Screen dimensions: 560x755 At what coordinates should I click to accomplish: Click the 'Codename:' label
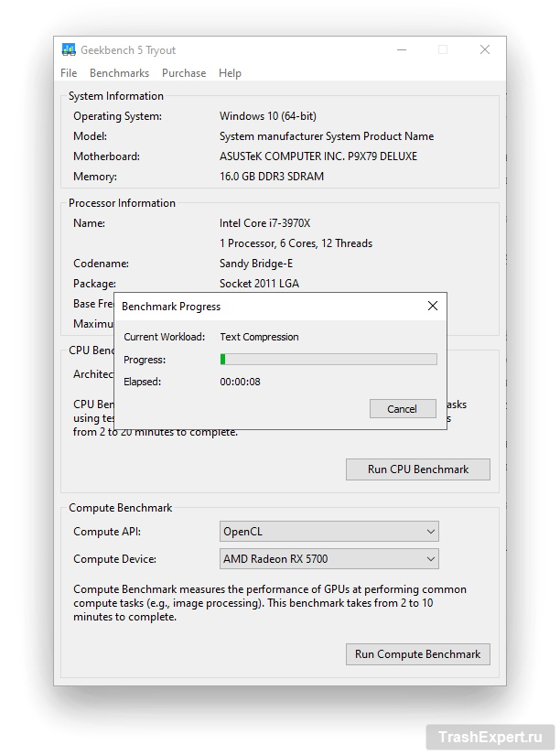[x=102, y=264]
